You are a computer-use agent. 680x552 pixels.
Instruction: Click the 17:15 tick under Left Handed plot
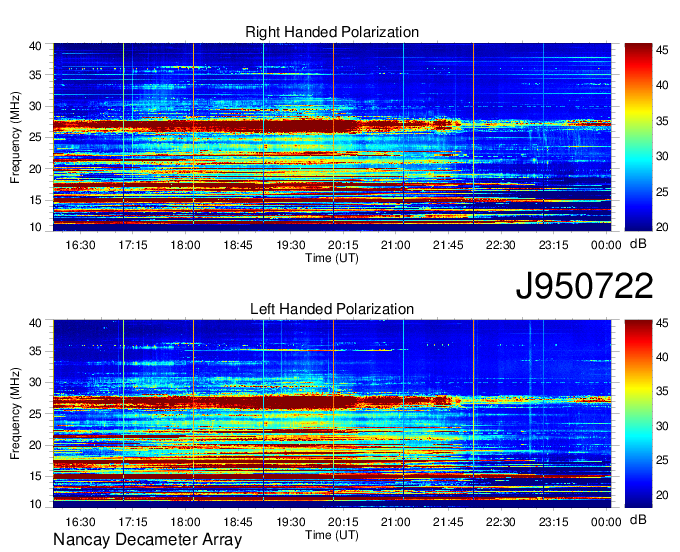click(133, 522)
